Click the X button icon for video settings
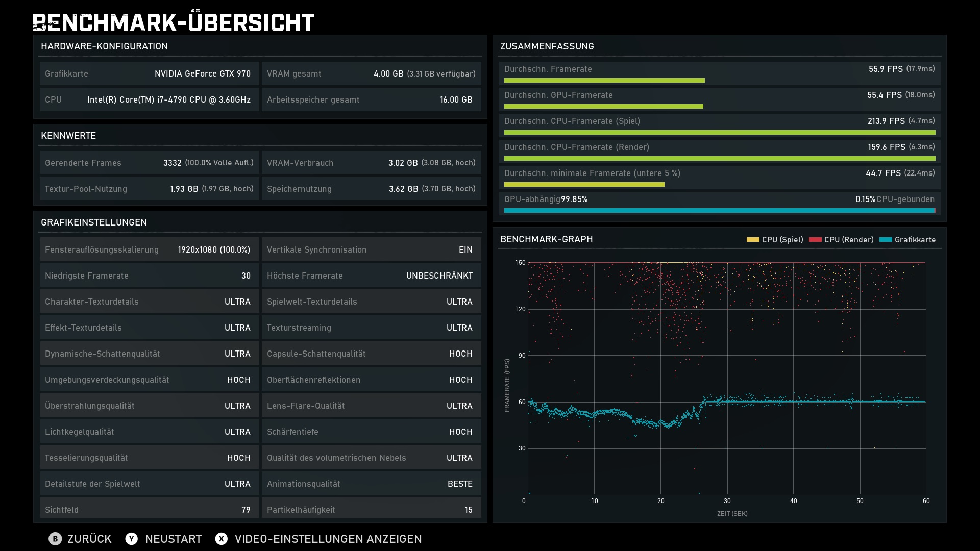 [221, 539]
